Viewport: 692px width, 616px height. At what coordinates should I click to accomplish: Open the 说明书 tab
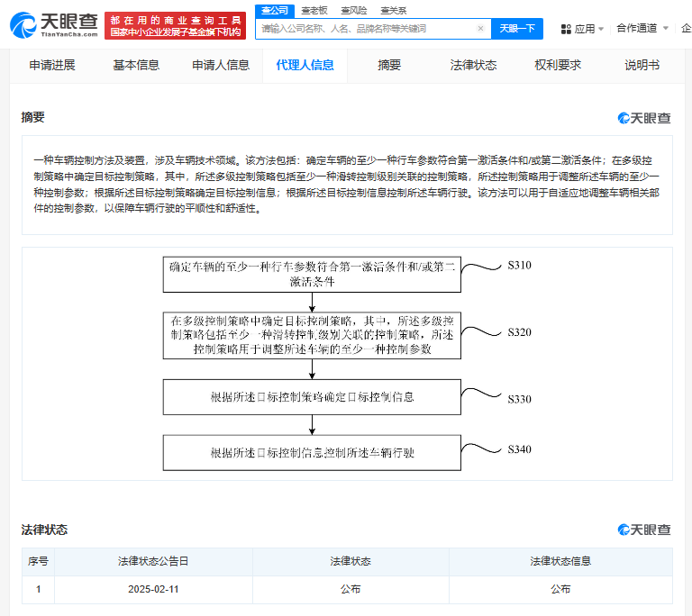[642, 65]
